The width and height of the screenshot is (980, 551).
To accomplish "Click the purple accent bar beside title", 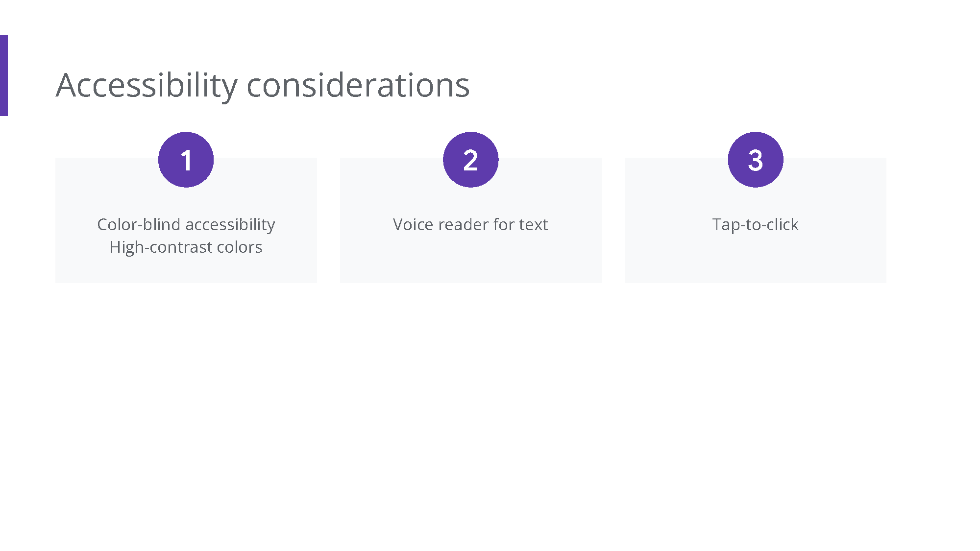I will tap(3, 75).
